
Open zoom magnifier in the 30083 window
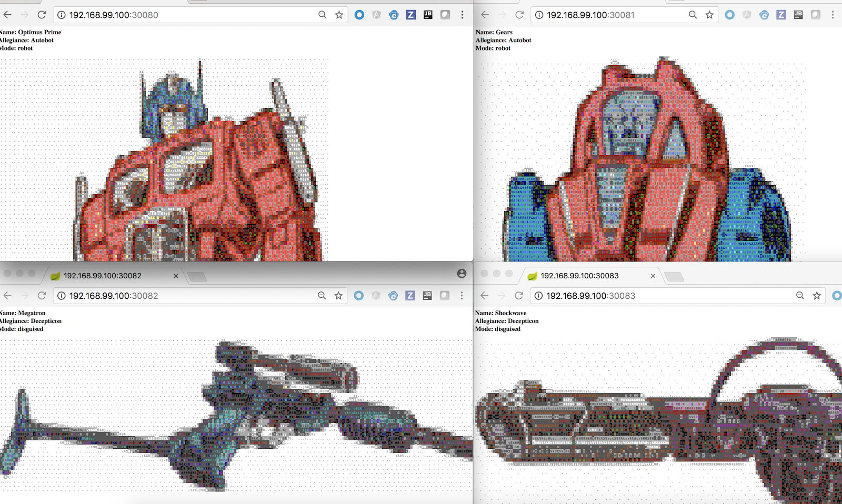tap(800, 296)
